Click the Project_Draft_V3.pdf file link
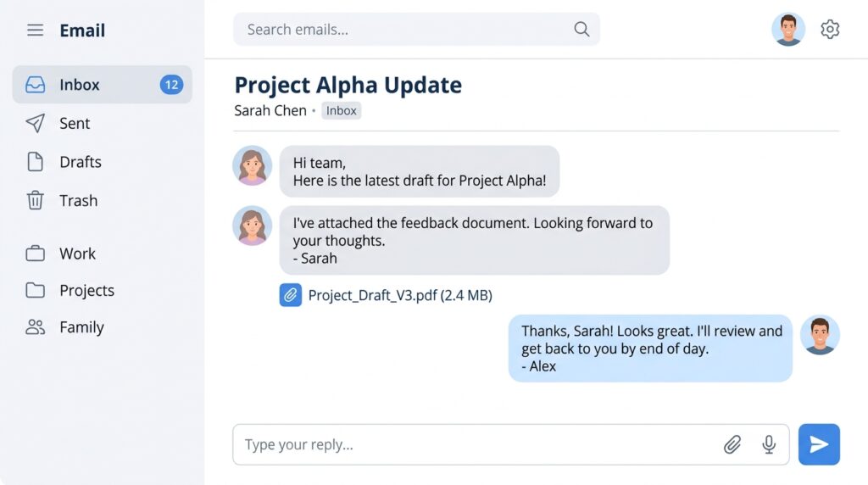The height and width of the screenshot is (485, 868). tap(400, 296)
